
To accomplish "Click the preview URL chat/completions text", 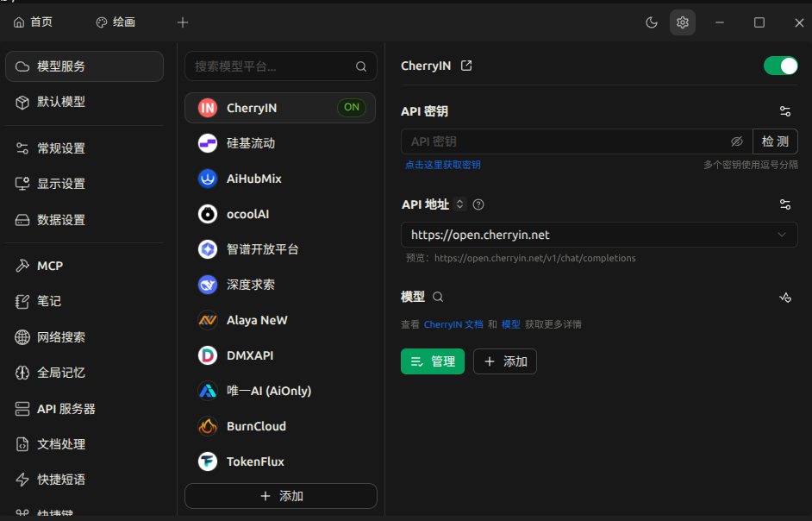I will [x=534, y=258].
